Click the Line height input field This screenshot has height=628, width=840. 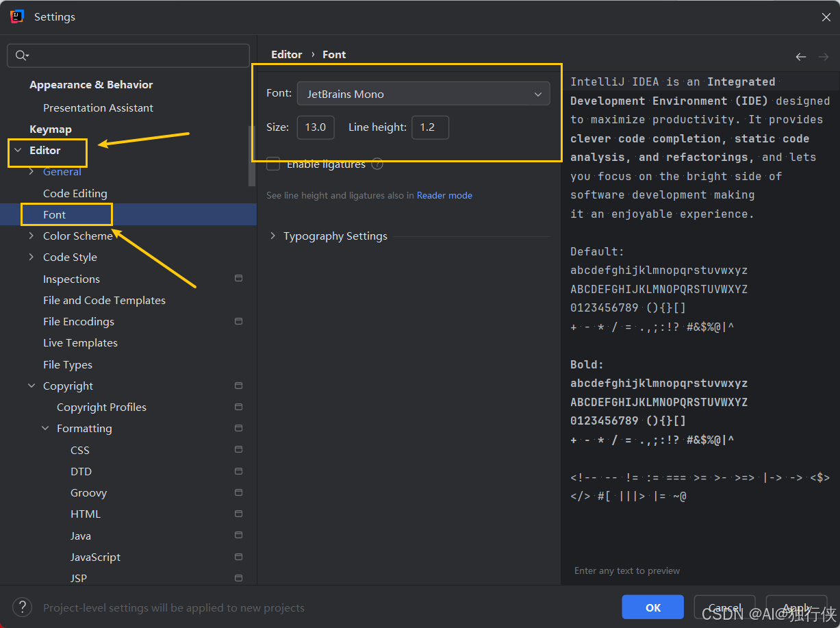pyautogui.click(x=430, y=127)
